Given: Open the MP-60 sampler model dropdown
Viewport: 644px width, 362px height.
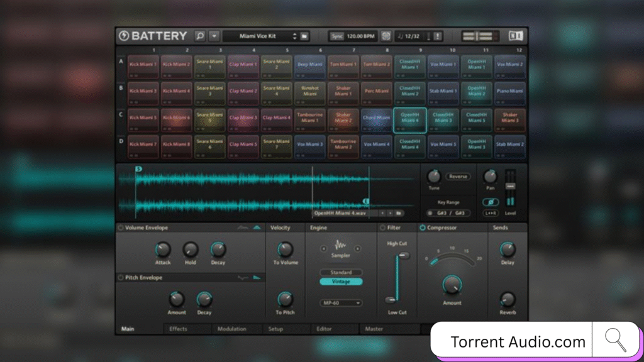Looking at the screenshot, I should tap(341, 303).
